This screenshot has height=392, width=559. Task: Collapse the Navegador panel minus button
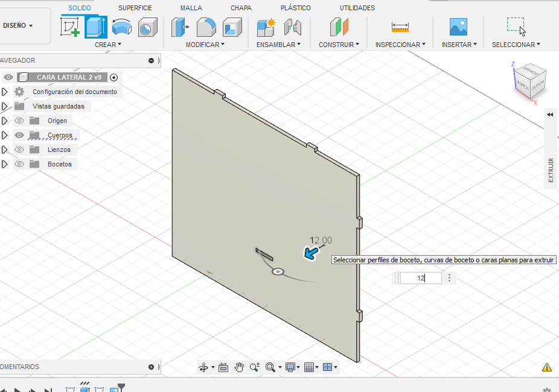pos(151,60)
